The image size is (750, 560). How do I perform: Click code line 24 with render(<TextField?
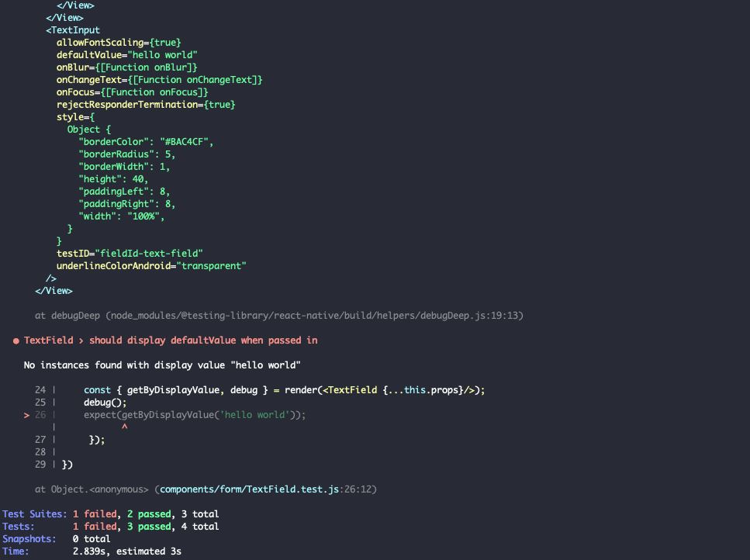click(284, 390)
